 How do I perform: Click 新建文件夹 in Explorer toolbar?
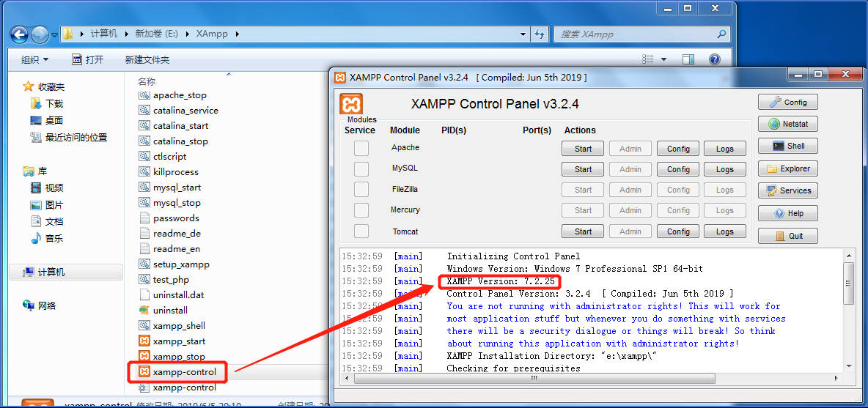[147, 60]
